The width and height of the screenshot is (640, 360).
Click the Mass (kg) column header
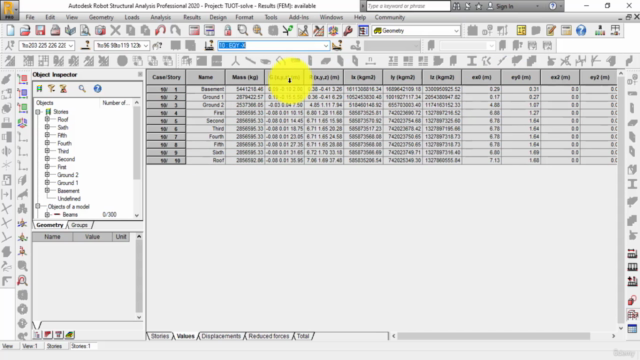coord(245,77)
